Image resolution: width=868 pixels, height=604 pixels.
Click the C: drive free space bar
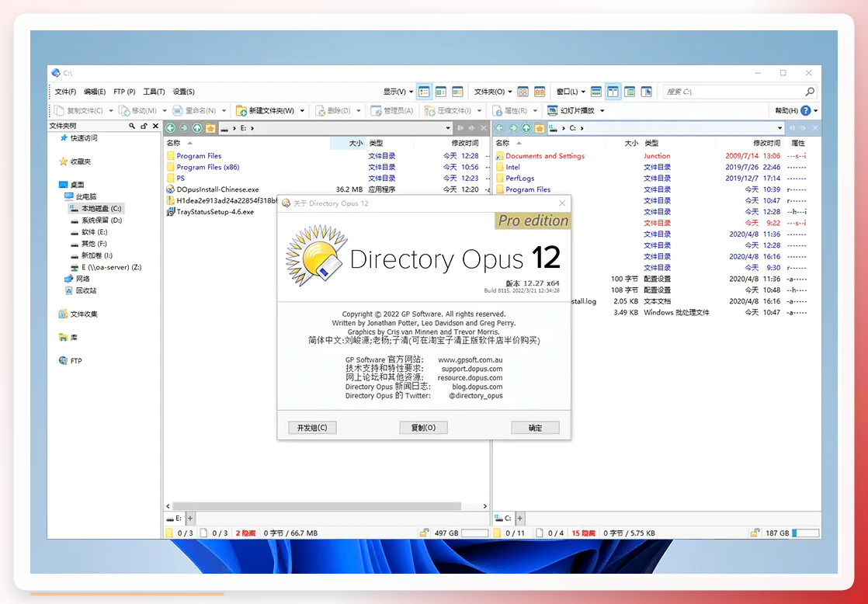[x=805, y=533]
